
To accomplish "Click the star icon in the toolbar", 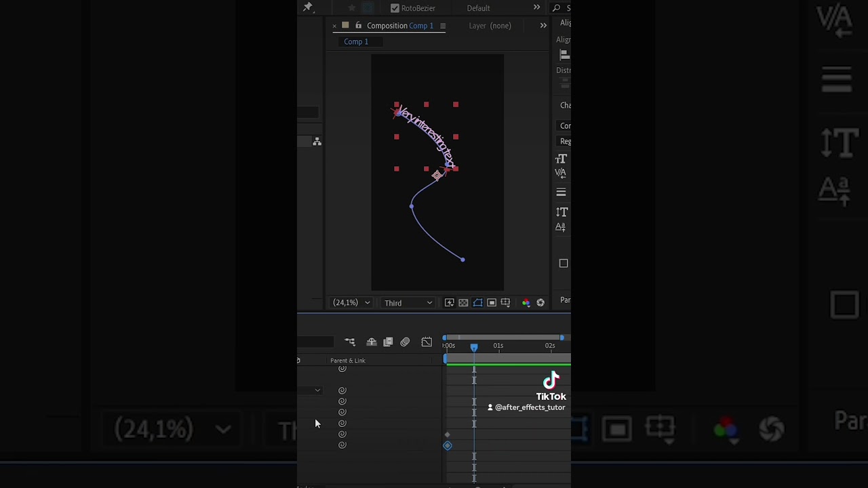I will (x=352, y=8).
